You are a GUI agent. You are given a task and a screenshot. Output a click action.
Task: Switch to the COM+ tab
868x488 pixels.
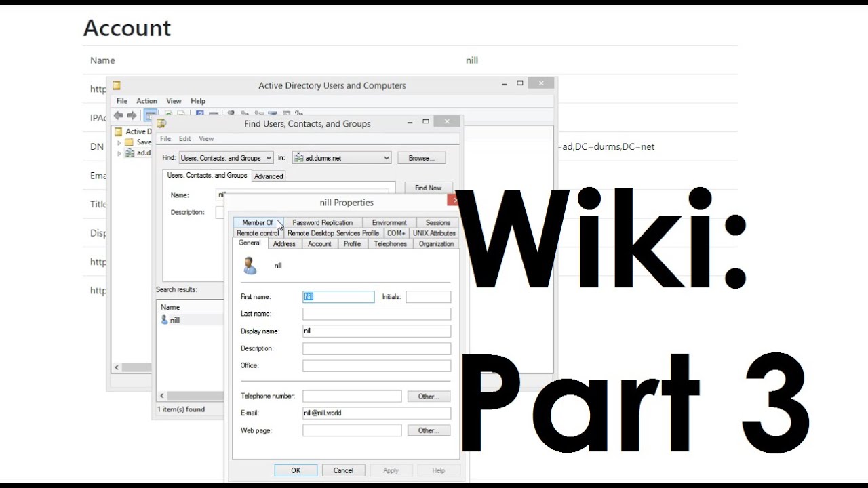pyautogui.click(x=396, y=233)
